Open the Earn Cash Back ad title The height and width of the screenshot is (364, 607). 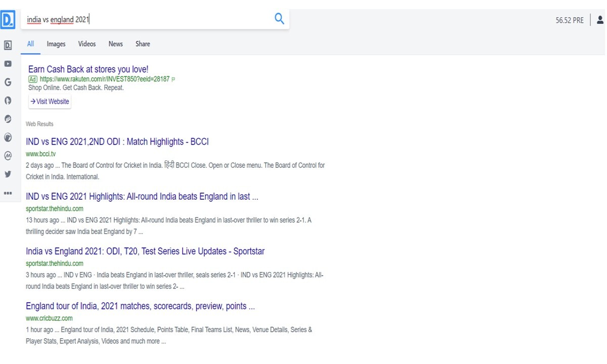click(89, 69)
